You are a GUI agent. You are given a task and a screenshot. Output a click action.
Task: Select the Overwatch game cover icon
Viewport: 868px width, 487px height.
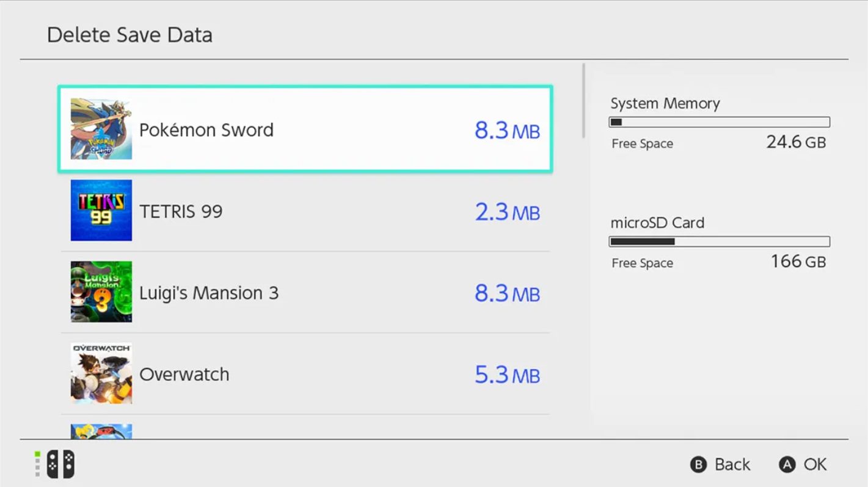(x=101, y=373)
